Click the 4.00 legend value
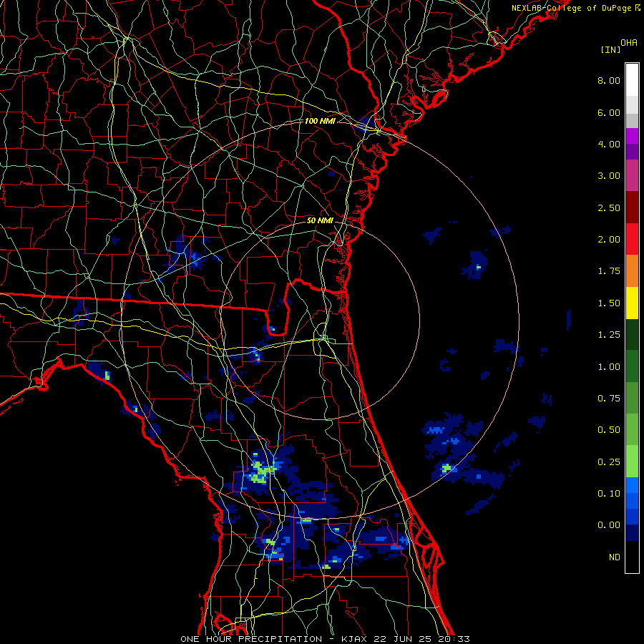The image size is (644, 644). (x=609, y=144)
